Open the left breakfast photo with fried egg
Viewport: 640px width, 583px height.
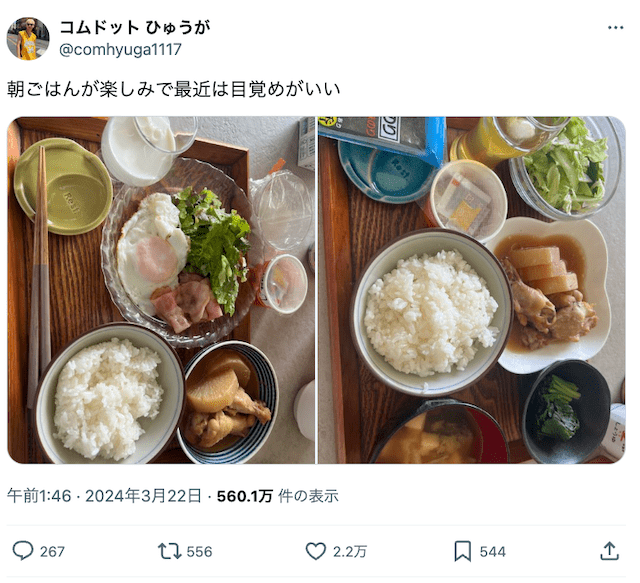click(x=161, y=290)
